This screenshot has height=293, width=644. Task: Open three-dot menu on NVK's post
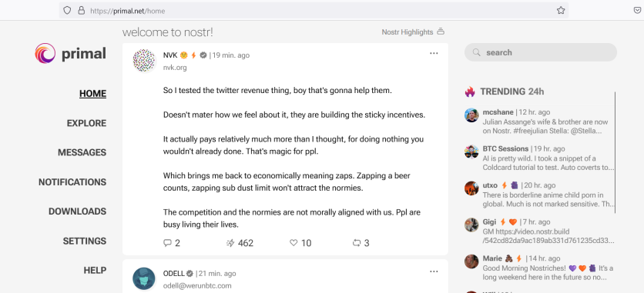[x=434, y=53]
